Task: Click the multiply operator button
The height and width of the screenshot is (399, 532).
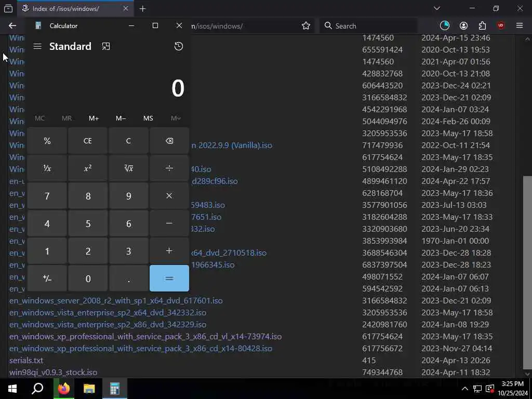Action: (169, 196)
